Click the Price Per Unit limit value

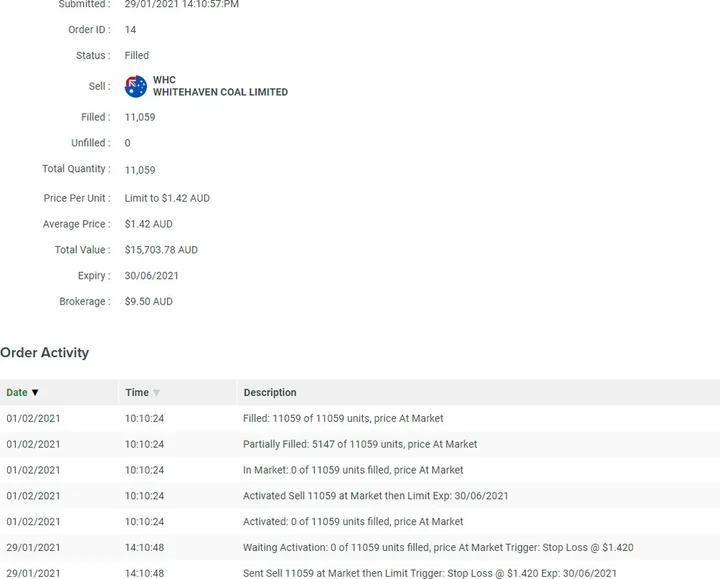point(167,198)
